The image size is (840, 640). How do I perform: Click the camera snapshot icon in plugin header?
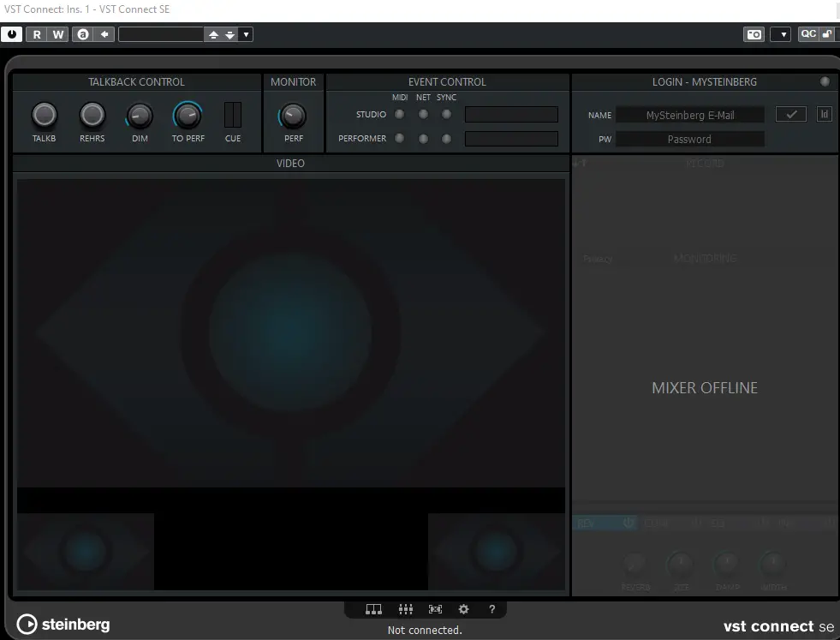[x=754, y=34]
